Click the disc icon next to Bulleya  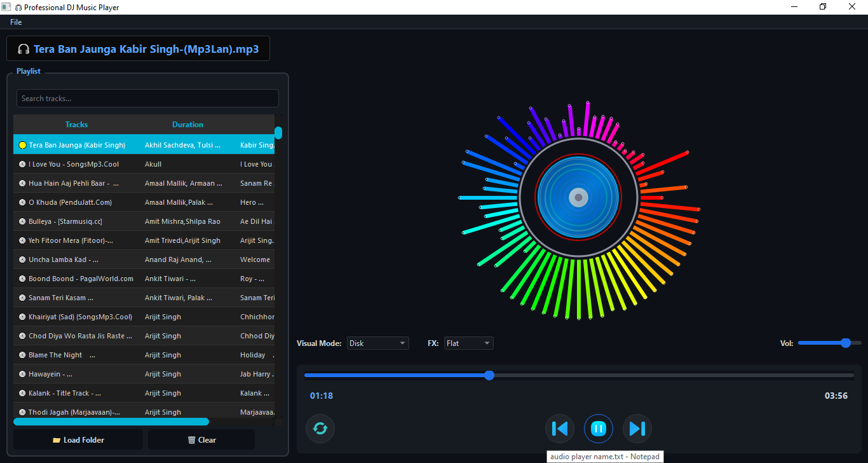tap(22, 221)
